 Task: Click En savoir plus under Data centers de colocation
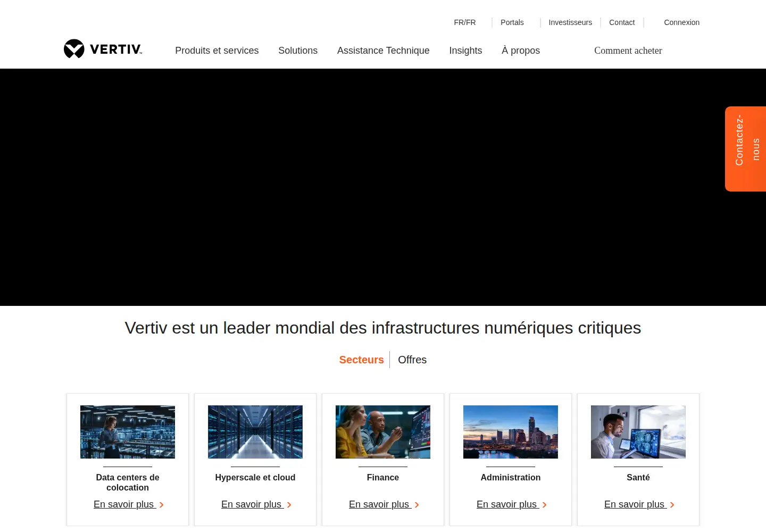coord(129,504)
